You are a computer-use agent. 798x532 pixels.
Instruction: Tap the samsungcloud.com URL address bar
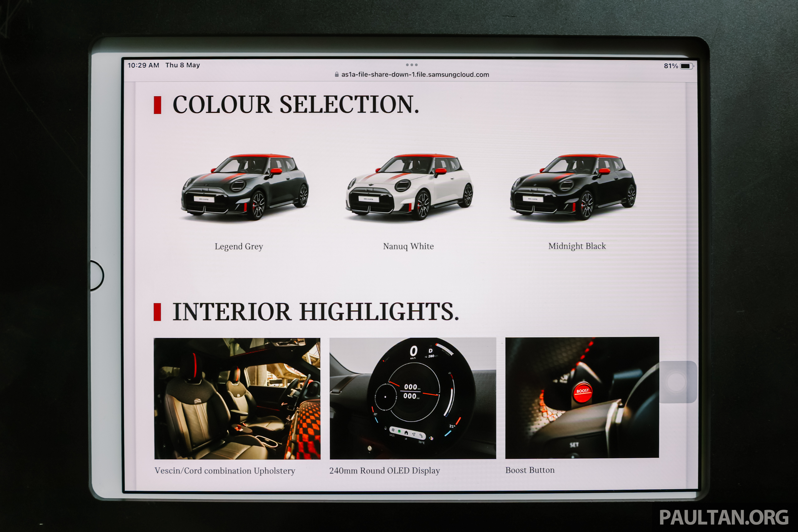point(415,75)
